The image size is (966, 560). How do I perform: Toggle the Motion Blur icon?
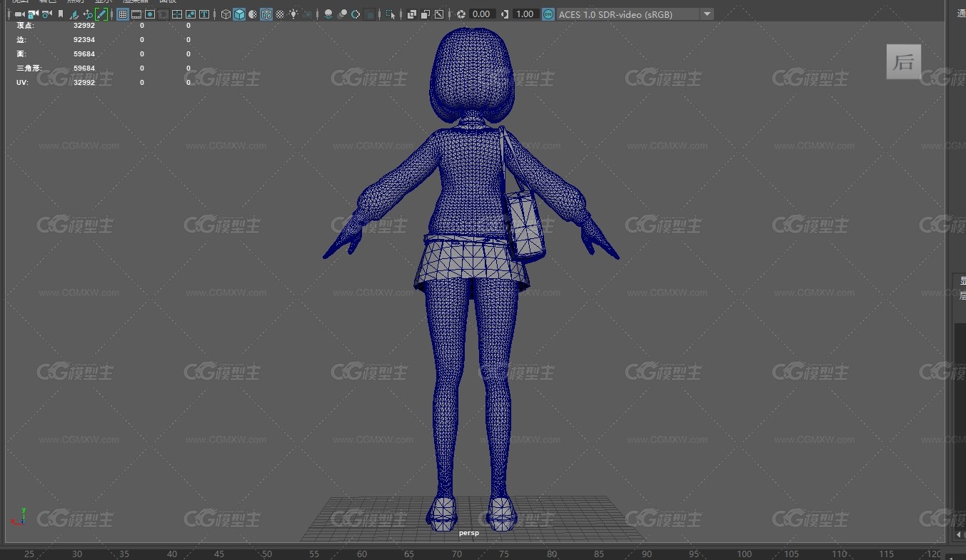pos(342,14)
